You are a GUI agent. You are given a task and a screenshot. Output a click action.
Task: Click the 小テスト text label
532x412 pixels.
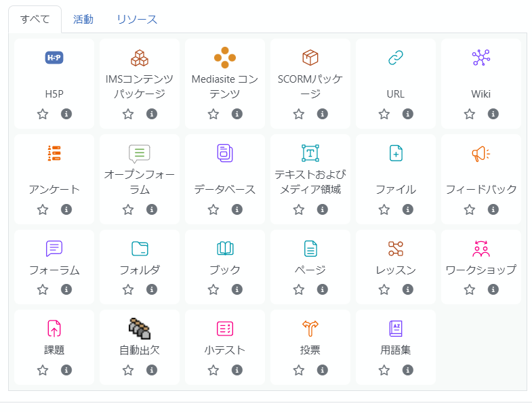(225, 350)
